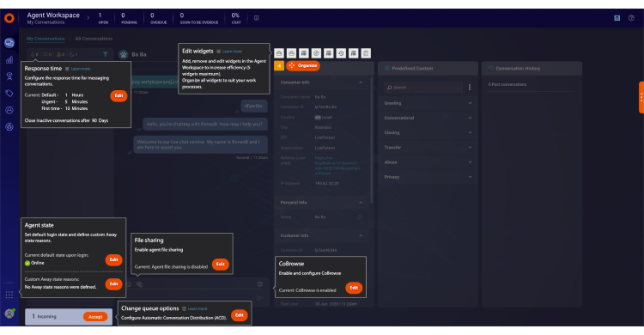
Task: Click the Consumer Info panel scrollbar
Action: tap(372, 141)
